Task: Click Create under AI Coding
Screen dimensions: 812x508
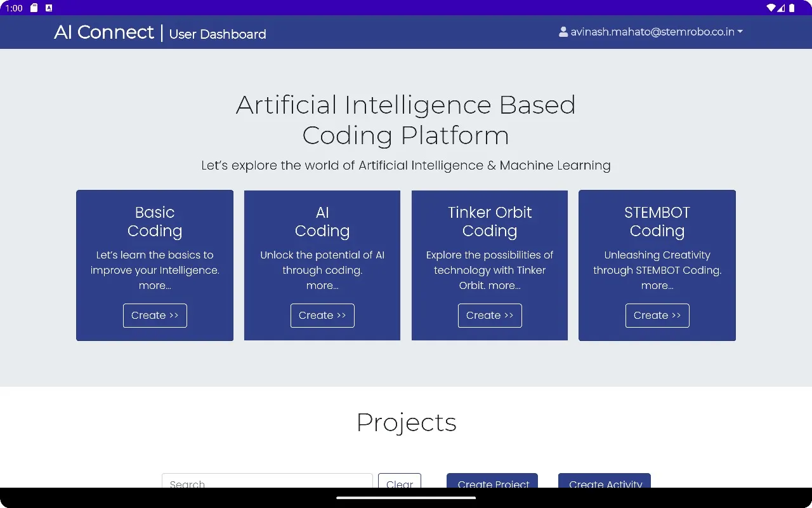Action: tap(322, 316)
